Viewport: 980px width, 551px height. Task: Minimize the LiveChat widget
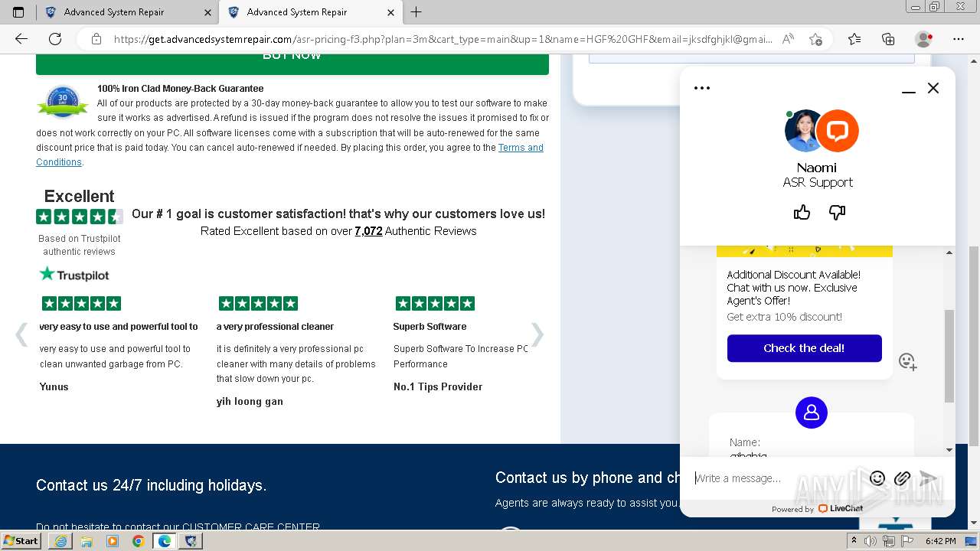click(x=909, y=89)
